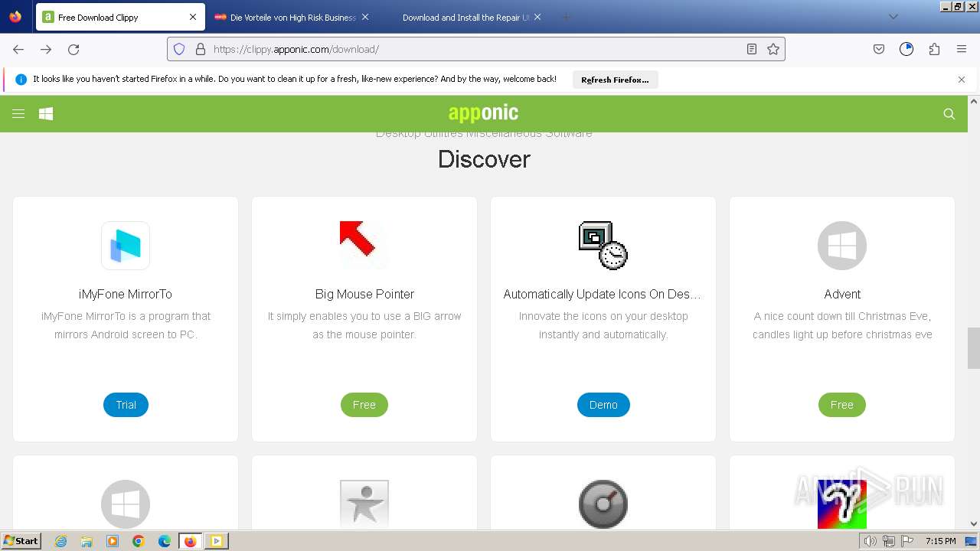Click the volume speaker tray icon

click(x=871, y=541)
